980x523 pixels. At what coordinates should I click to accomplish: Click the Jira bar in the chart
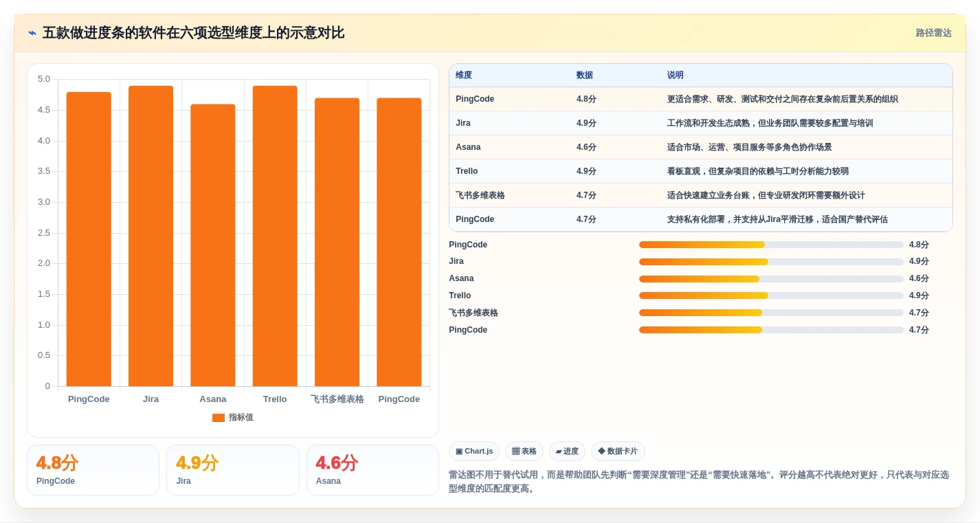point(151,236)
